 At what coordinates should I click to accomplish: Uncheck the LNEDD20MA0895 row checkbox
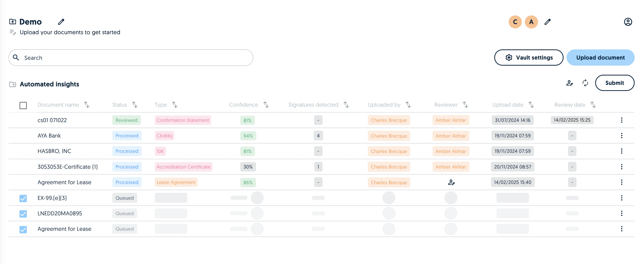pyautogui.click(x=23, y=214)
